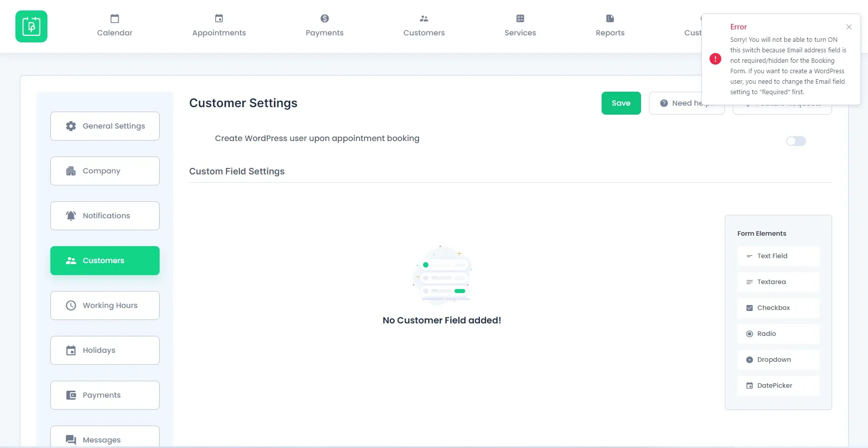Click the 'Create WordPress user upon appointment booking' label
This screenshot has width=868, height=448.
pyautogui.click(x=317, y=139)
